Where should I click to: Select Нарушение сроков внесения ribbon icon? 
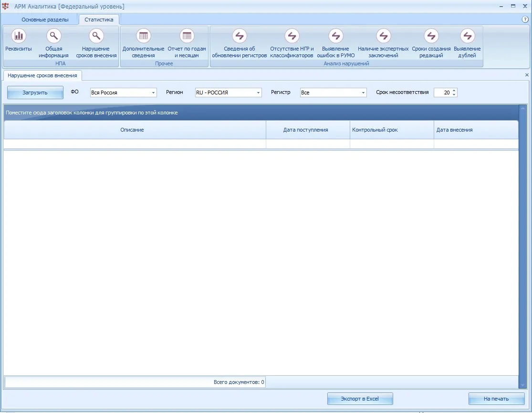(x=96, y=36)
